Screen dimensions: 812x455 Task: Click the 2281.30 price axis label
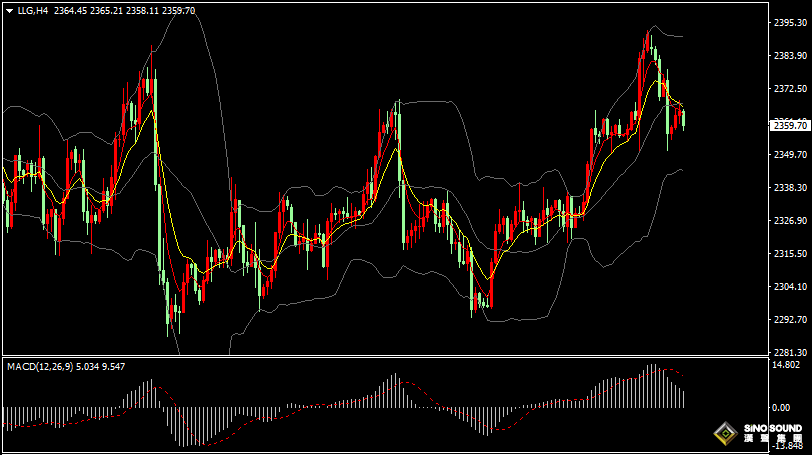coord(789,353)
